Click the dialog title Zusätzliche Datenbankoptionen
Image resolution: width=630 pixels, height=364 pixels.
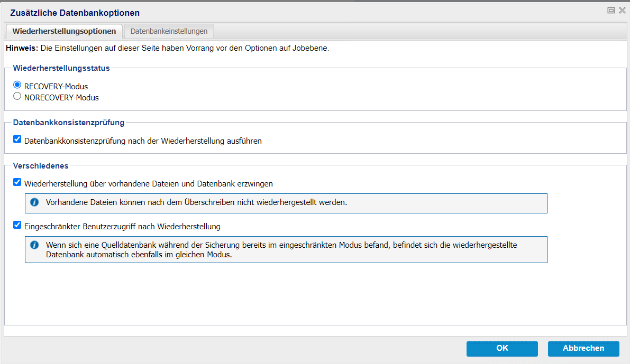(75, 13)
